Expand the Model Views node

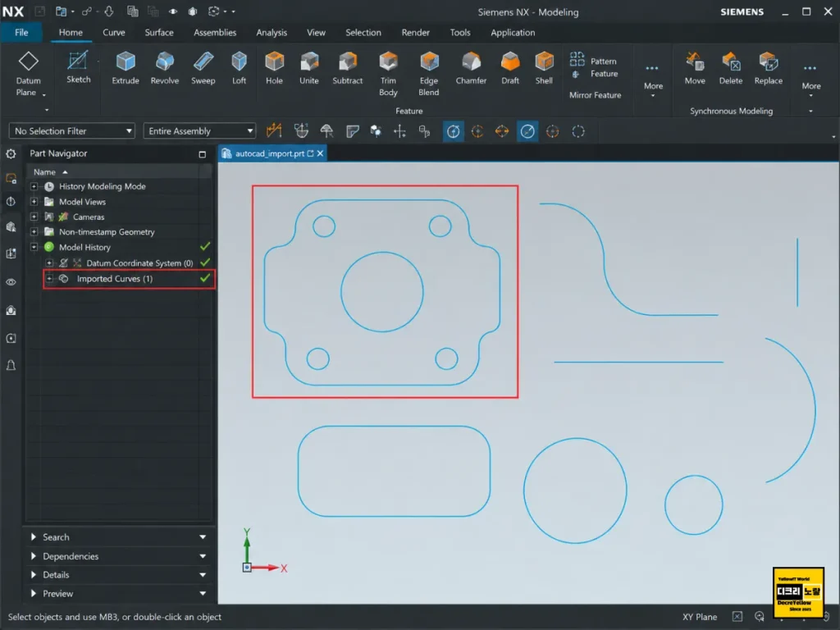(34, 202)
